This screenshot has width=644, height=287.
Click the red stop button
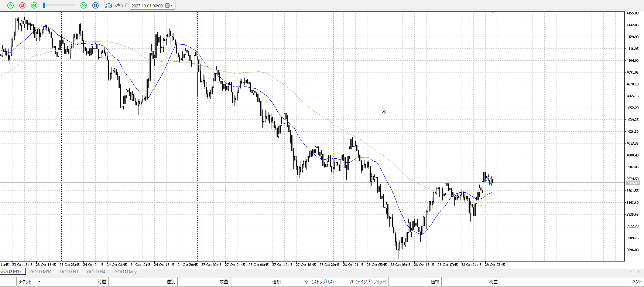click(x=22, y=6)
